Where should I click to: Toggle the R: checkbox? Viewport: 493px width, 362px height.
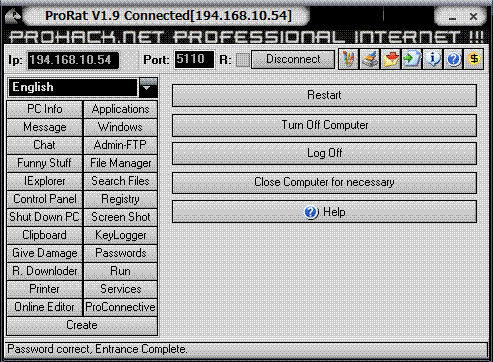pos(242,60)
